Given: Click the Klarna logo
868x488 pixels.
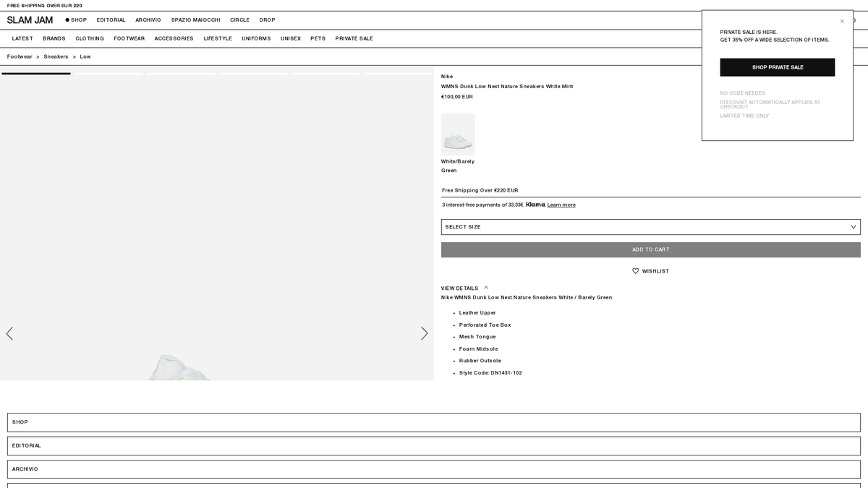Looking at the screenshot, I should pyautogui.click(x=535, y=205).
